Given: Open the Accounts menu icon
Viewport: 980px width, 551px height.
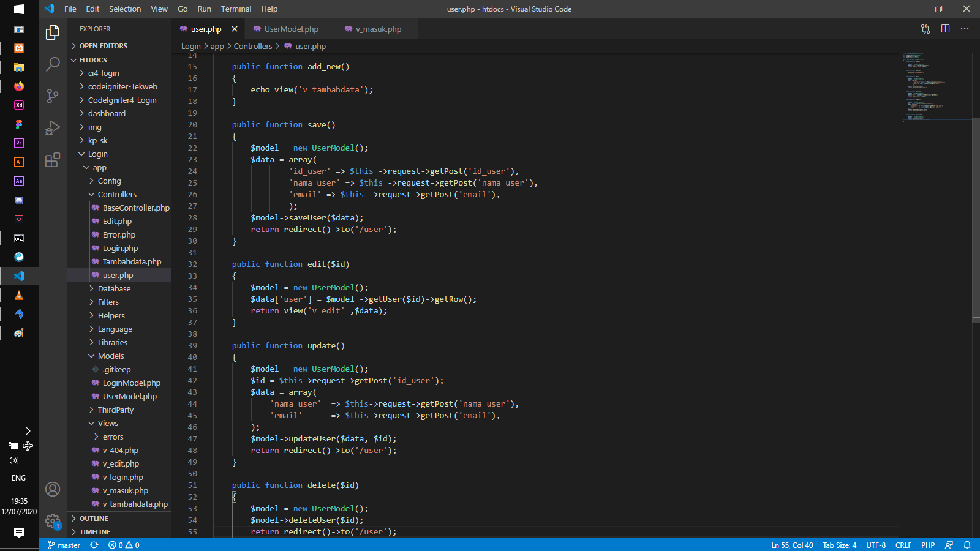Looking at the screenshot, I should [x=53, y=489].
